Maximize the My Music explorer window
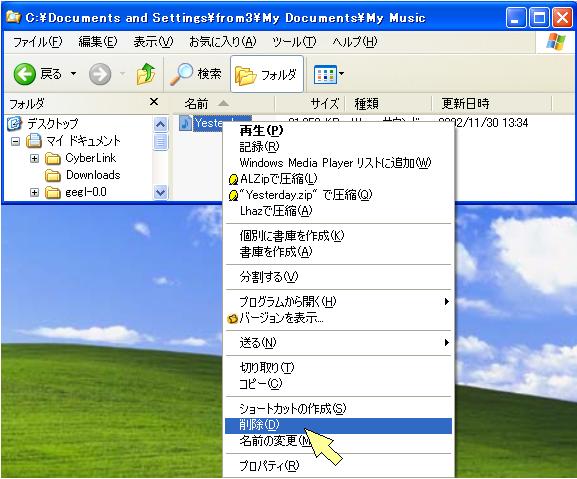577x479 pixels. [x=539, y=18]
